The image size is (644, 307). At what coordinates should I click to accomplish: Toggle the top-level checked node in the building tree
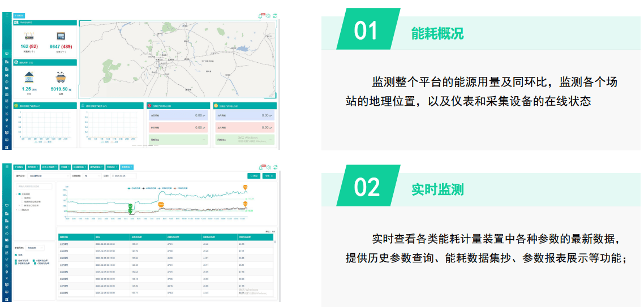point(19,194)
